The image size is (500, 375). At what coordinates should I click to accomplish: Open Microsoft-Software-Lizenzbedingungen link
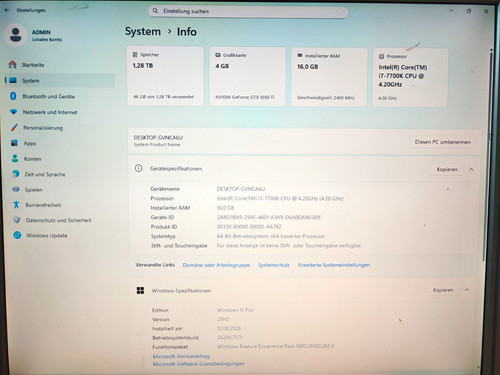[x=198, y=364]
